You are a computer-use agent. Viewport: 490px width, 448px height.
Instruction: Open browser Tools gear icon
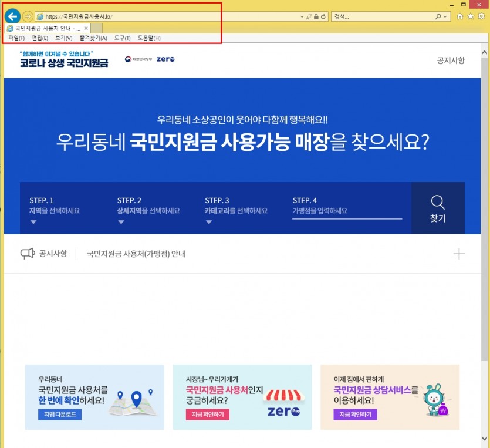(x=481, y=16)
